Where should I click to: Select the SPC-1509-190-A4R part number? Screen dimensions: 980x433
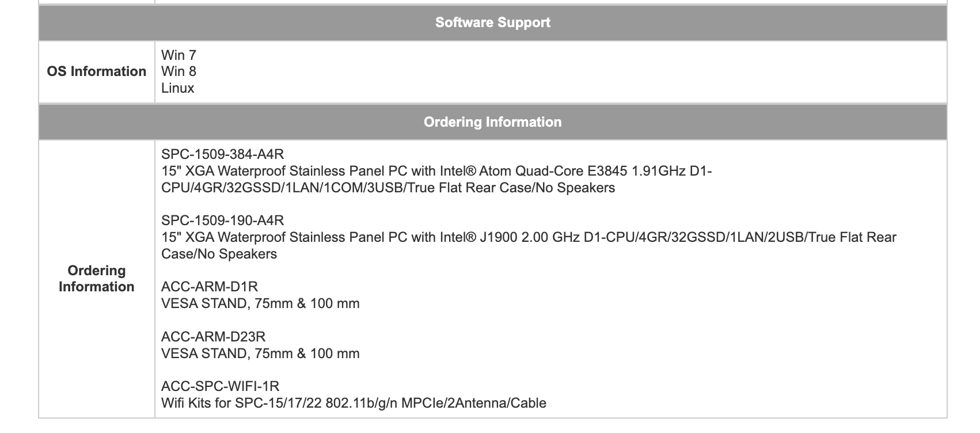[x=223, y=221]
